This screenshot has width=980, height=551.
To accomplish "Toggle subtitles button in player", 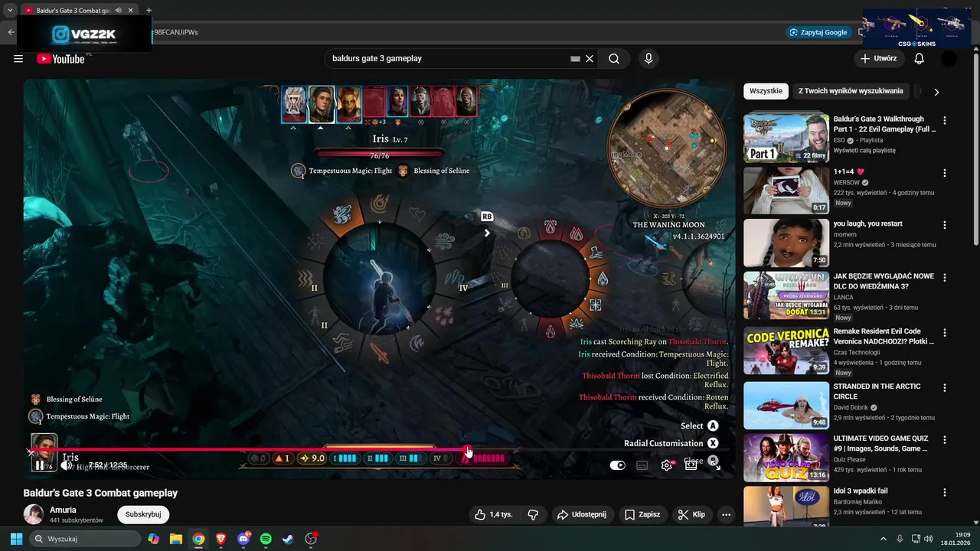I will point(642,465).
